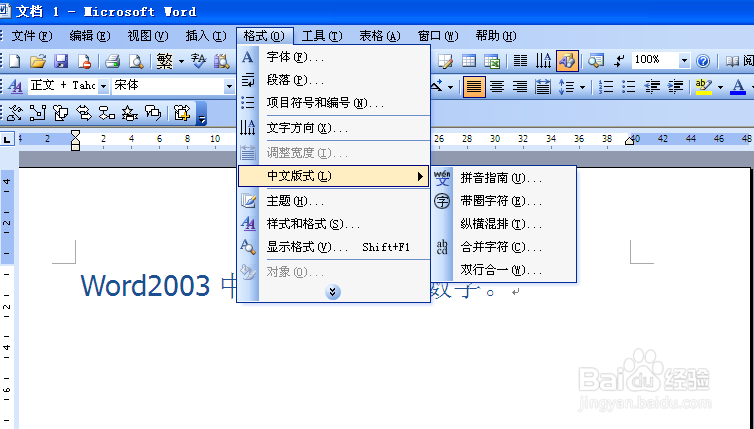Image resolution: width=754 pixels, height=429 pixels.
Task: Click the Permission icon next to Save
Action: click(84, 61)
